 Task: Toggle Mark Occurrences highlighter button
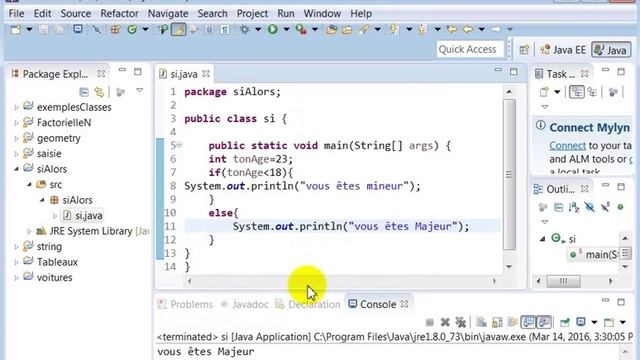pos(179,29)
